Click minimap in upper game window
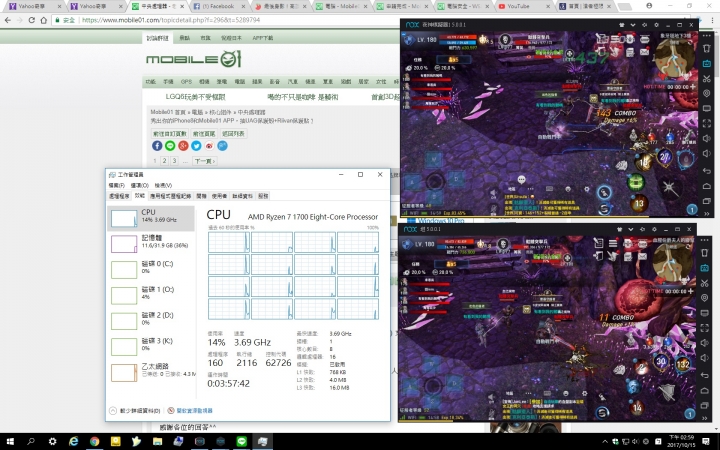Screen dimensions: 720x450 673,56
